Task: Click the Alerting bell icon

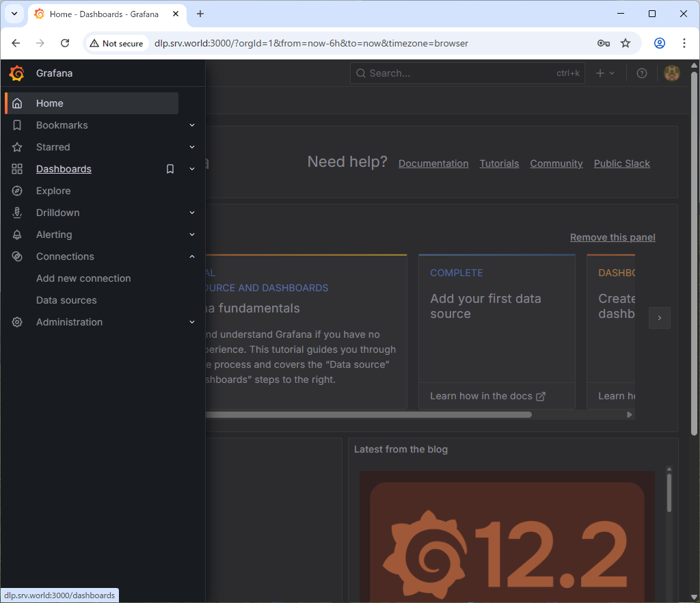Action: pyautogui.click(x=18, y=234)
